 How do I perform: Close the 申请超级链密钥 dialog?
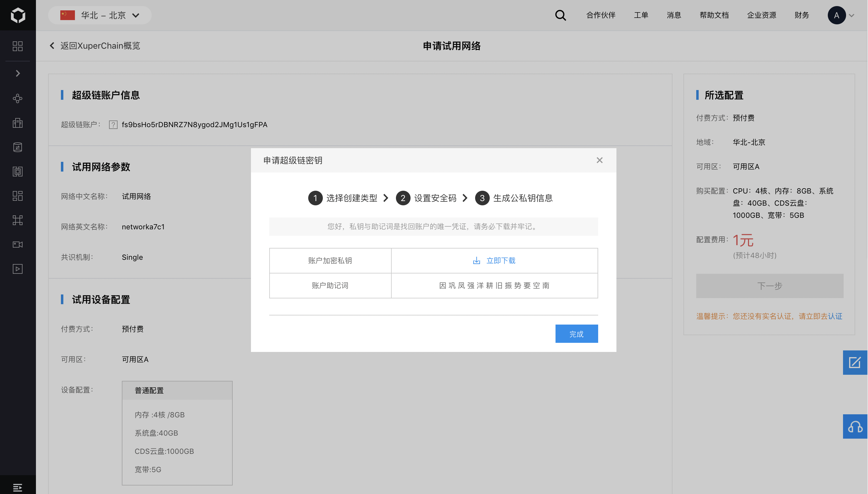(599, 160)
